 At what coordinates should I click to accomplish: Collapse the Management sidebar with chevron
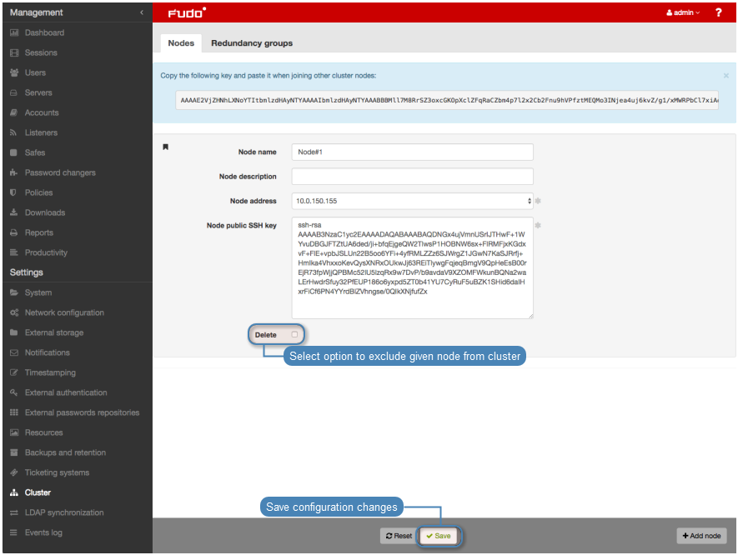(142, 12)
